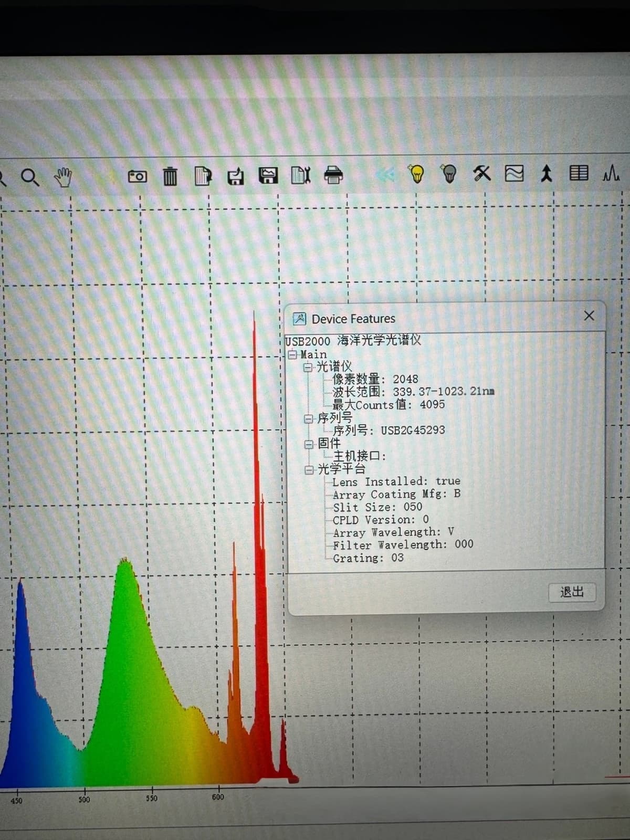Click the trash can delete icon
Viewport: 630px width, 840px height.
(170, 176)
